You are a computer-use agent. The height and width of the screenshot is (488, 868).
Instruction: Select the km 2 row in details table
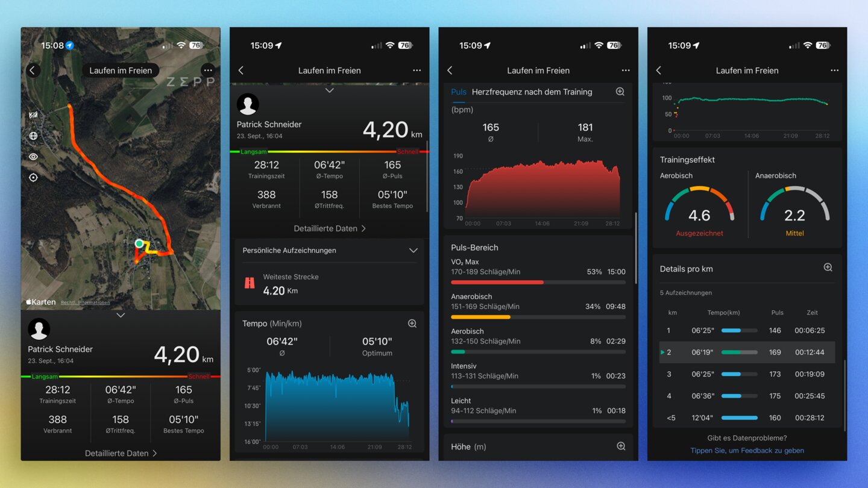click(747, 352)
